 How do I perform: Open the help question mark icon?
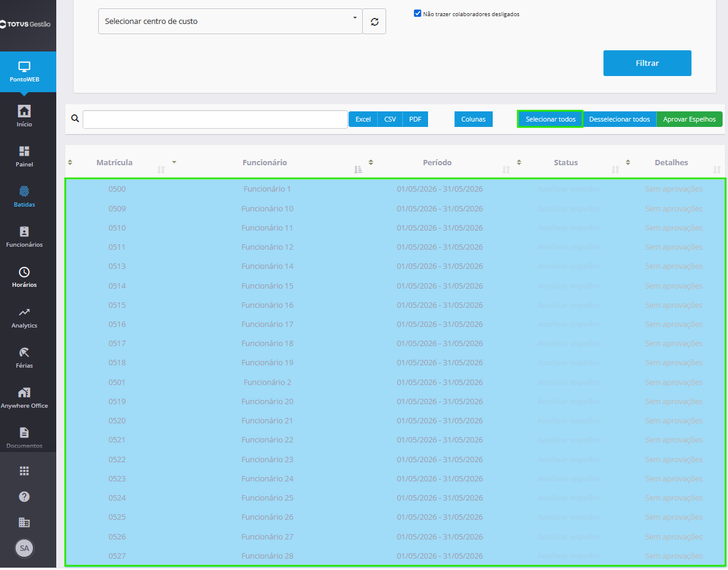click(x=25, y=496)
